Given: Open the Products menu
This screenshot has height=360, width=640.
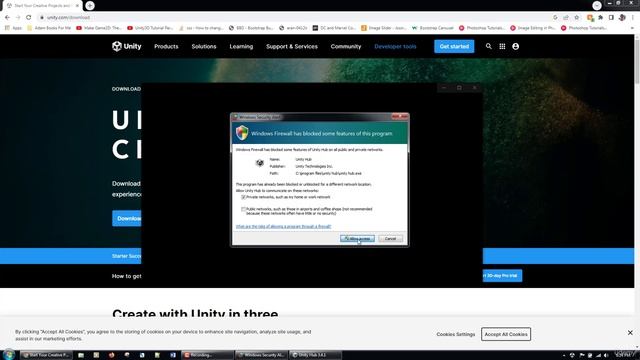Looking at the screenshot, I should [166, 47].
